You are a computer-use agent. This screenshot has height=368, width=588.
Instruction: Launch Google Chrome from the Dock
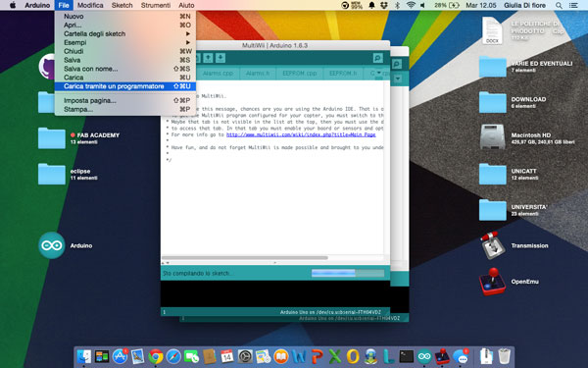click(x=156, y=356)
